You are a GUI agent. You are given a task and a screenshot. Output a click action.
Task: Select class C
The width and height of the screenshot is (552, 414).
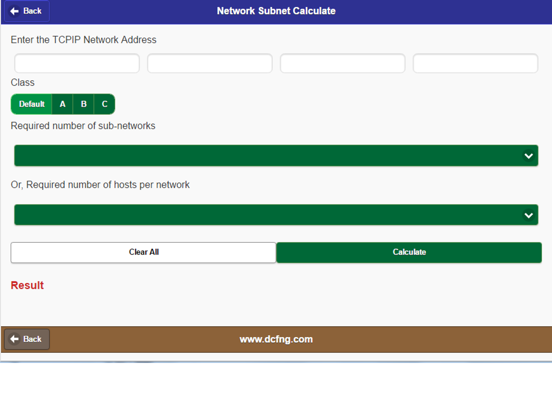click(105, 104)
